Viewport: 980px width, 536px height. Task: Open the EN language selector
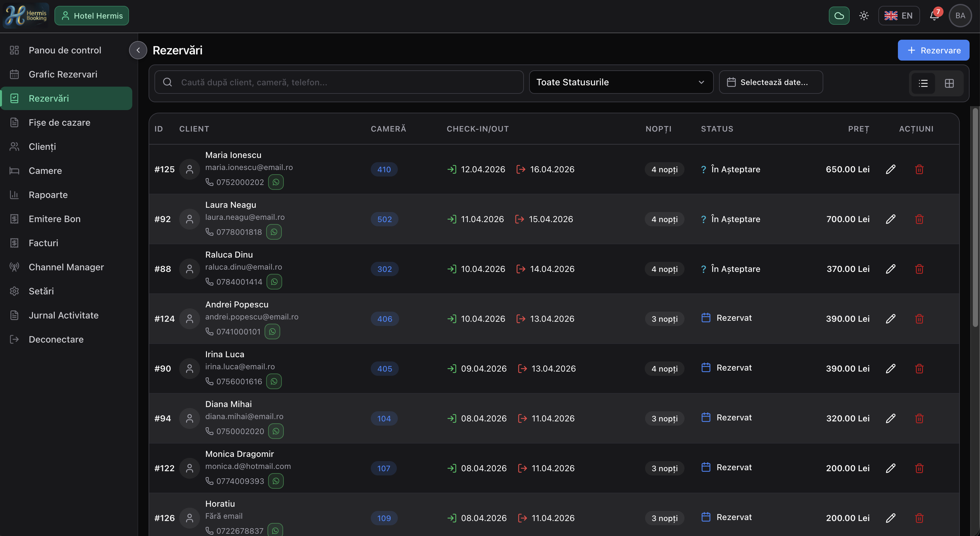(x=899, y=16)
